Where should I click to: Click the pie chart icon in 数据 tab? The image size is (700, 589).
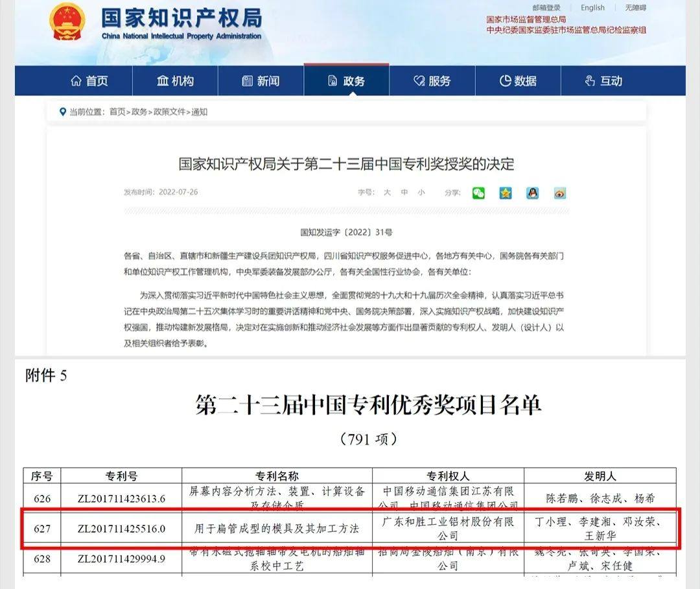[505, 81]
